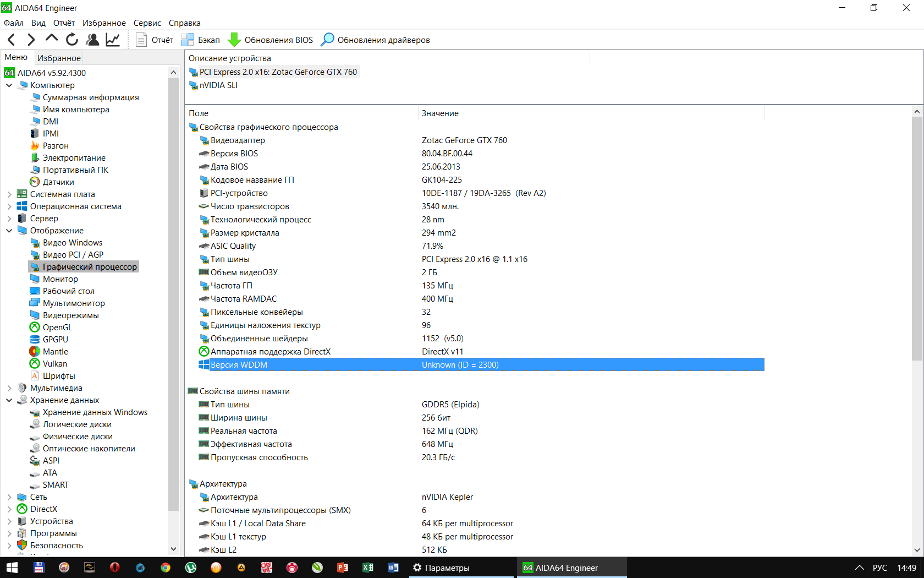Collapse the Хранение данных node

point(9,400)
